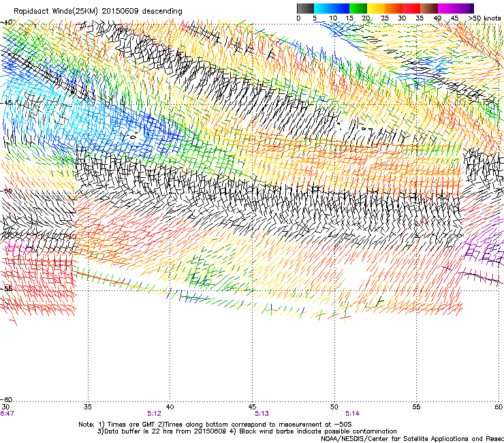This screenshot has height=443, width=504.
Task: Click the -55 latitude axis label
Action: [6, 288]
